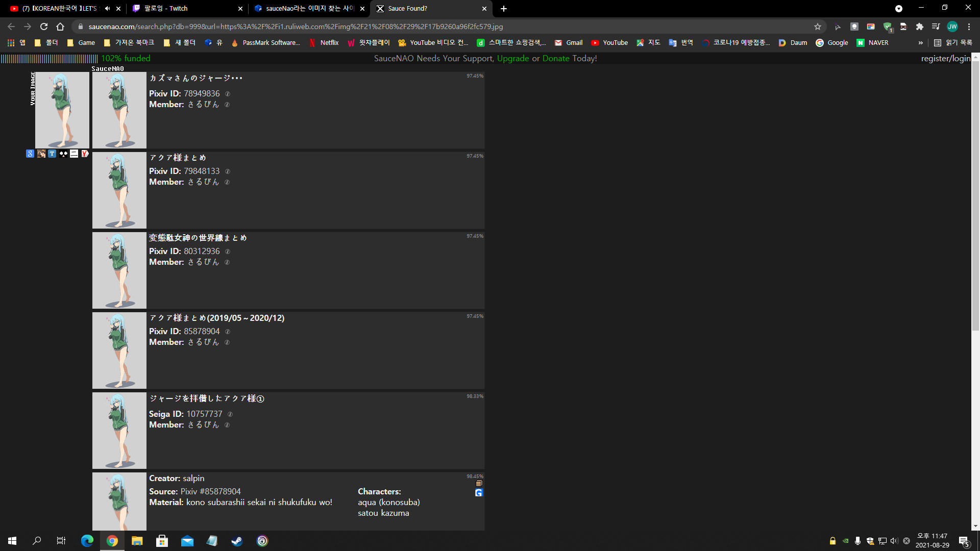Open the incognito-mask page extension icon
Viewport: 980px width, 551px height.
click(x=903, y=27)
